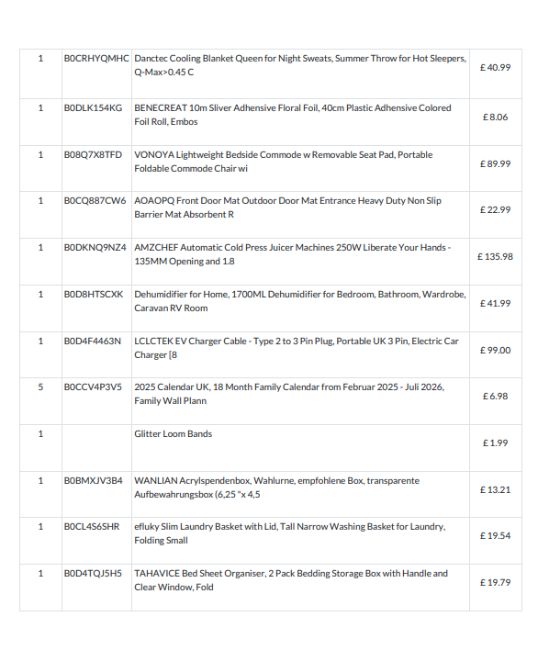
Task: Select the Danctec Cooling Blanket description
Action: (300, 65)
